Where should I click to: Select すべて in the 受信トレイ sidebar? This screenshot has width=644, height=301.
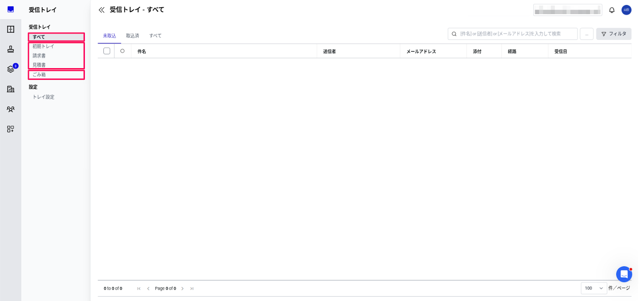tap(56, 37)
